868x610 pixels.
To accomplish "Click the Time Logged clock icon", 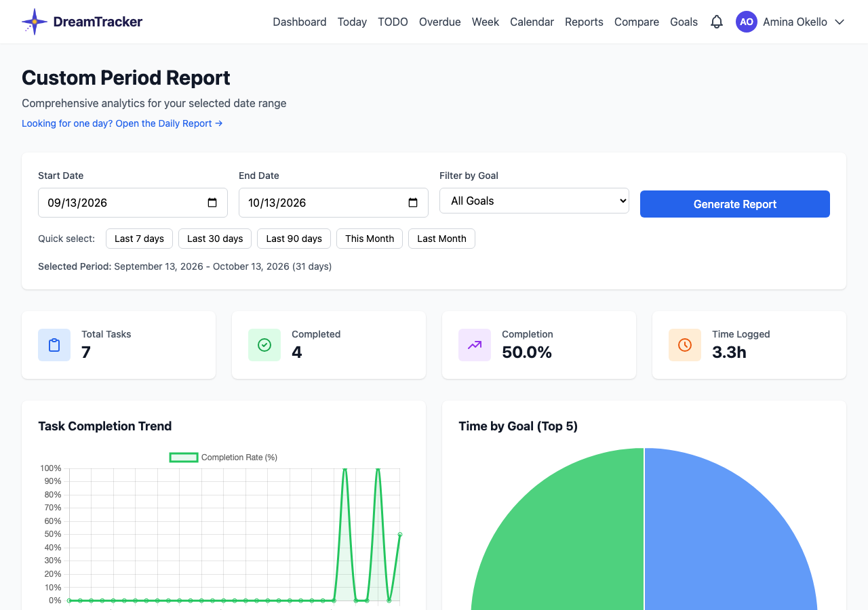I will pos(685,345).
